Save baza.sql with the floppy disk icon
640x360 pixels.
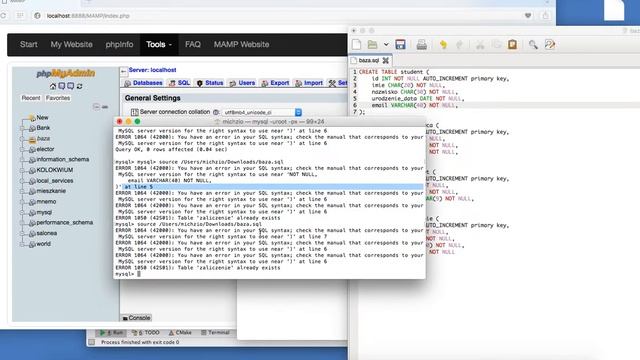[x=400, y=44]
